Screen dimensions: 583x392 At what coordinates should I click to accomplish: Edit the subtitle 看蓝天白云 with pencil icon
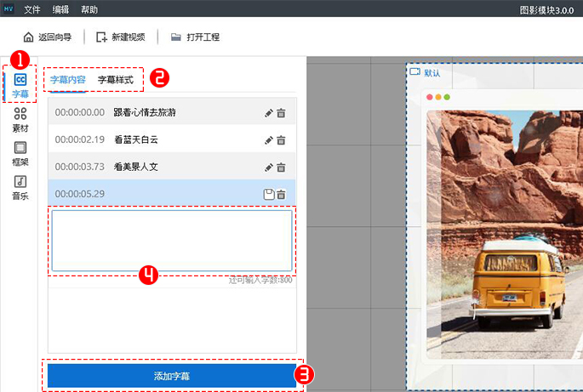(x=269, y=139)
